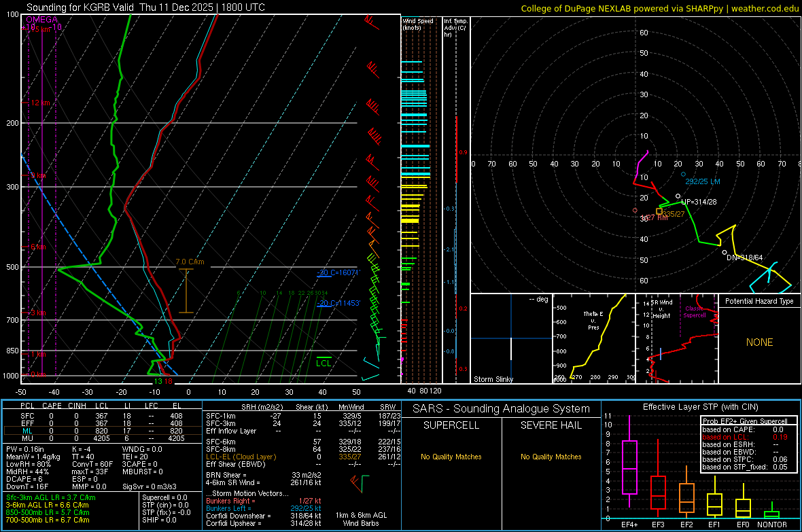Click the 'SRH (m2/s2)' column header
Image resolution: width=802 pixels, height=532 pixels.
pos(262,407)
